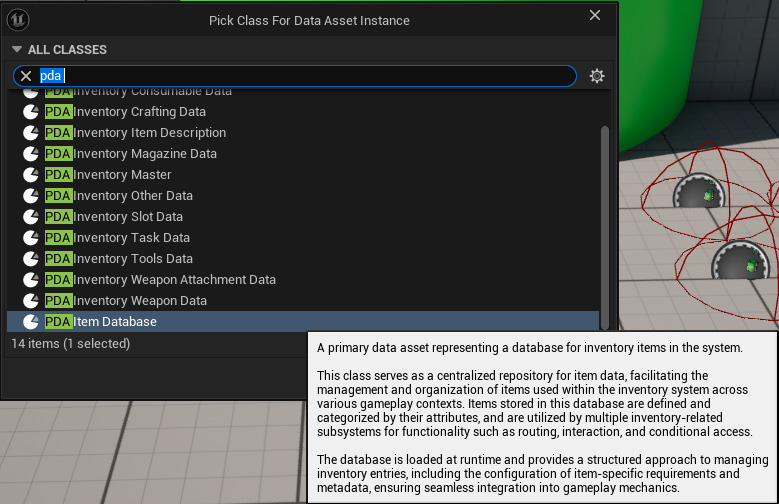Select the lower dome actor in viewport
This screenshot has height=504, width=779.
tap(740, 261)
